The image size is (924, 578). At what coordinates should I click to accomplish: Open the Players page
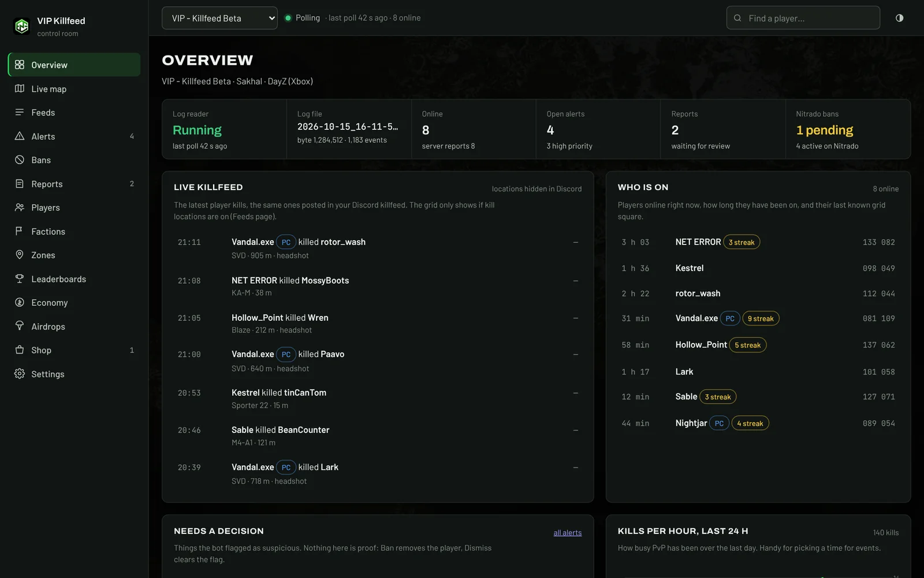tap(74, 208)
